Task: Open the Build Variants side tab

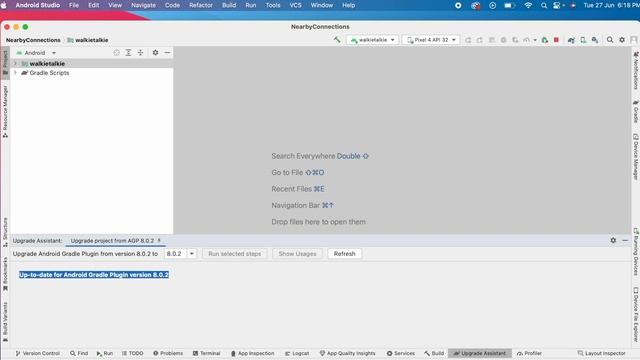Action: point(5,322)
